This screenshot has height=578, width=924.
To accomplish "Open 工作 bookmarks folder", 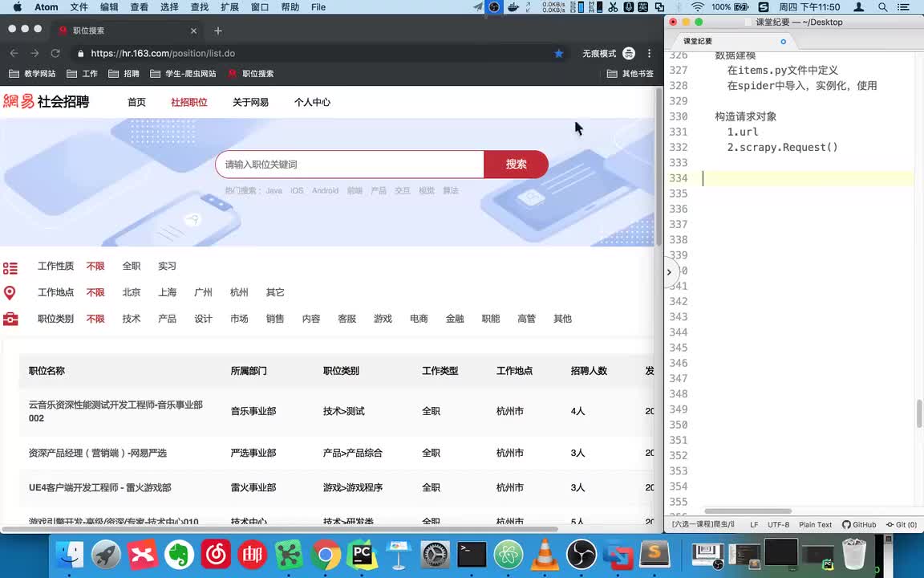I will (83, 74).
